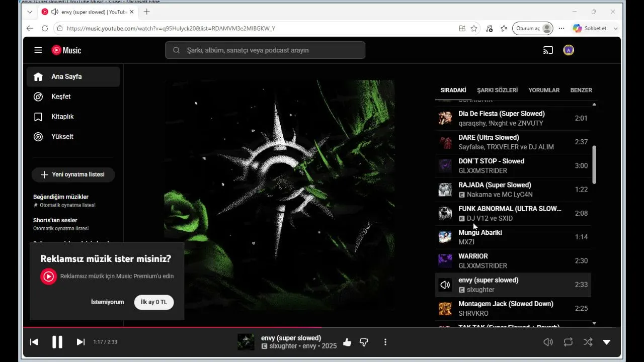The height and width of the screenshot is (362, 644).
Task: Switch to the BENZER tab
Action: pos(581,90)
